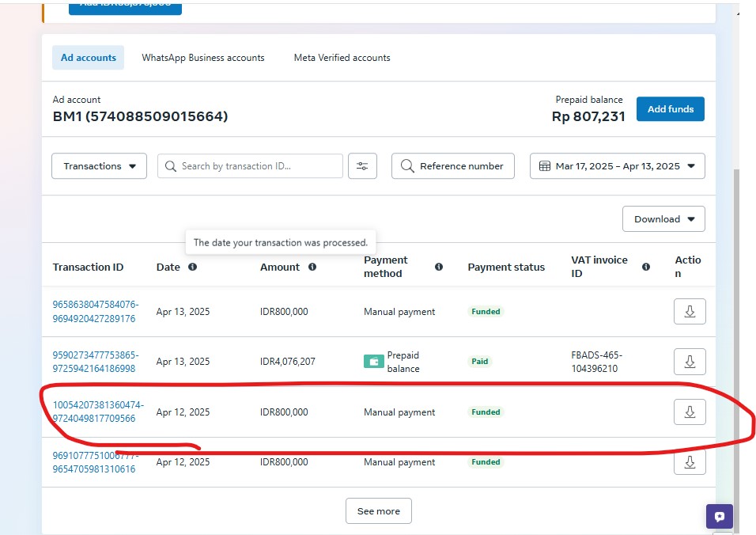Click download icon in the circled transaction row
This screenshot has height=535, width=756.
(690, 412)
